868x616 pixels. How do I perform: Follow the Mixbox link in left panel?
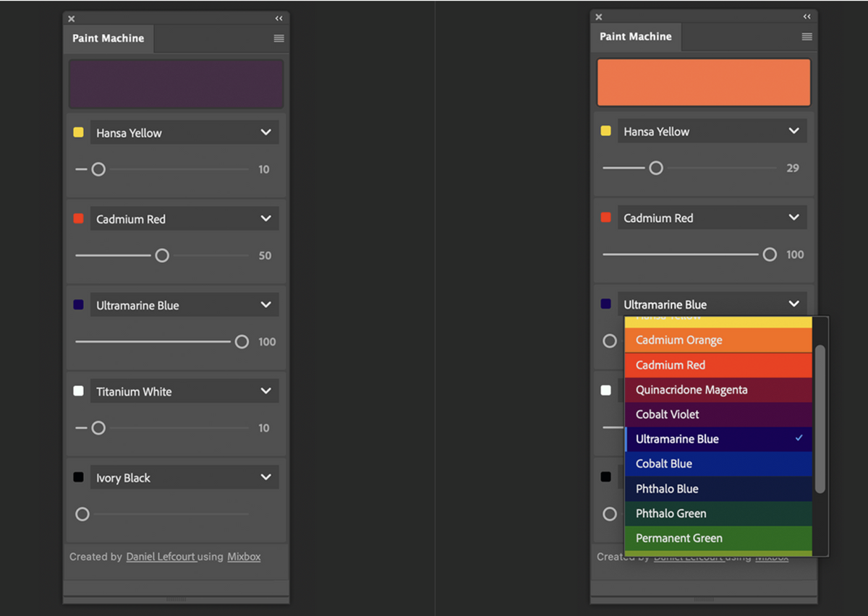point(244,557)
